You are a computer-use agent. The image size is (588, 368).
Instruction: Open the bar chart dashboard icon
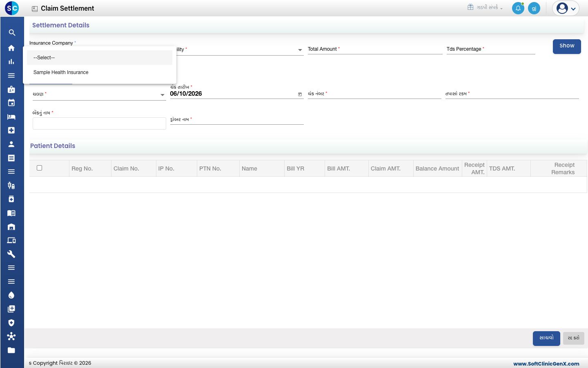pyautogui.click(x=11, y=62)
